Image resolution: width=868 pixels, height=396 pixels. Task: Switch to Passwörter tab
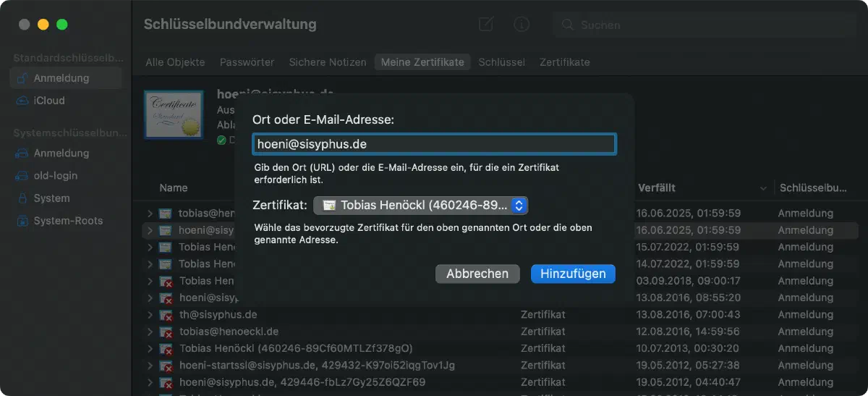pos(247,62)
